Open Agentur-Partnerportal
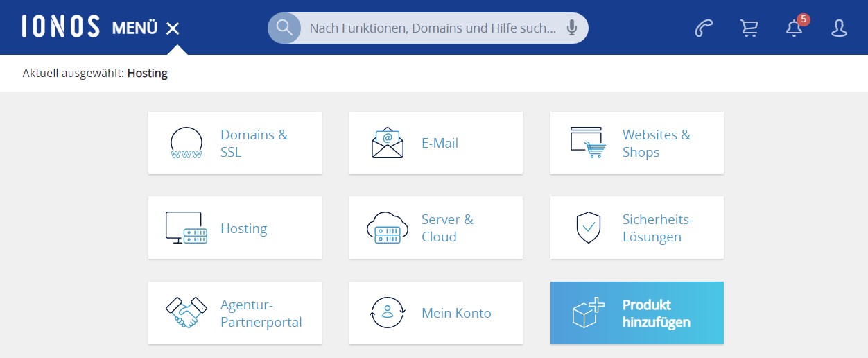Viewport: 868px width, 358px height. 235,313
